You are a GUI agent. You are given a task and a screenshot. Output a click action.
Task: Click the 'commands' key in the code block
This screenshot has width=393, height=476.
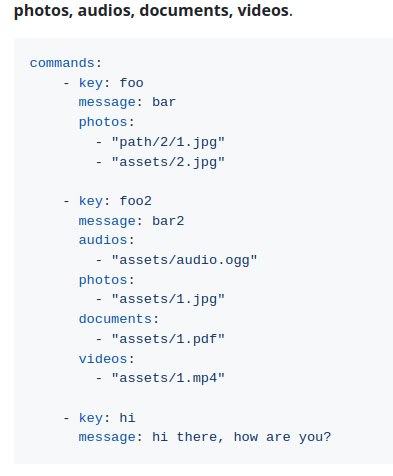[62, 63]
